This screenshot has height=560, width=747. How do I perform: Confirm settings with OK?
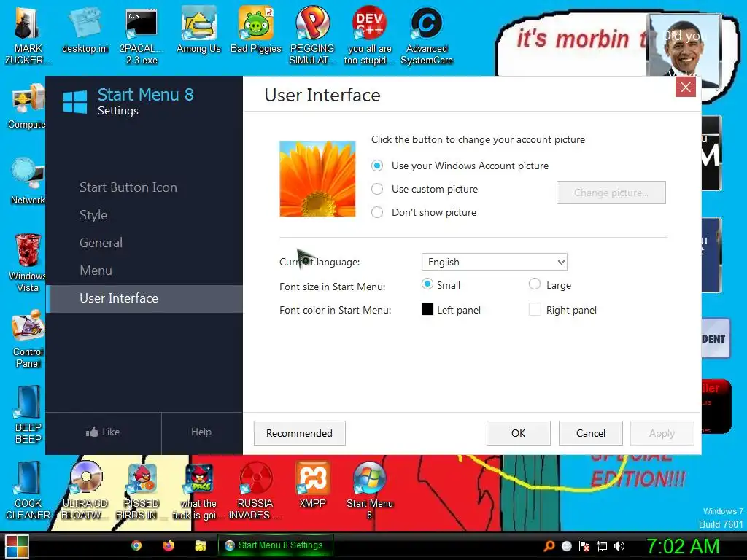tap(519, 433)
